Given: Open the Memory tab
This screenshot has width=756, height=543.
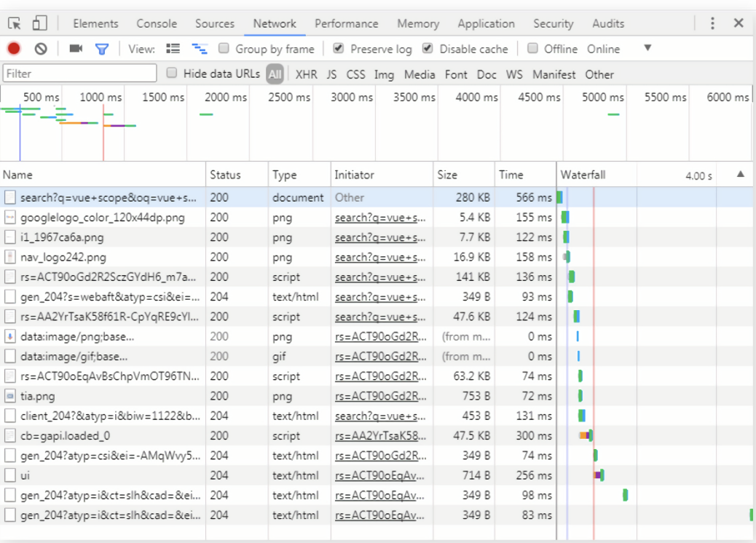Looking at the screenshot, I should click(418, 23).
